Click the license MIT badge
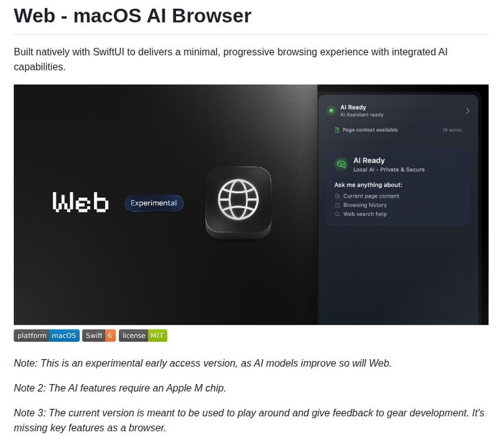The height and width of the screenshot is (448, 500). [143, 335]
